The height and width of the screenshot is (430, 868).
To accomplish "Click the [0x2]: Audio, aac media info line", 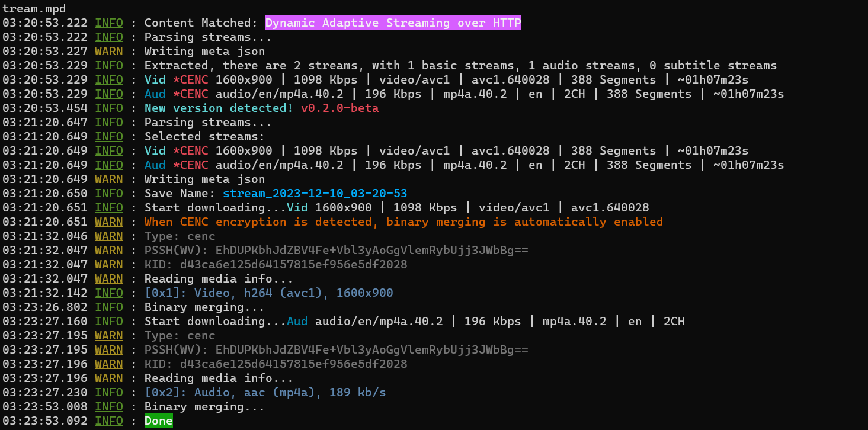I will click(265, 393).
